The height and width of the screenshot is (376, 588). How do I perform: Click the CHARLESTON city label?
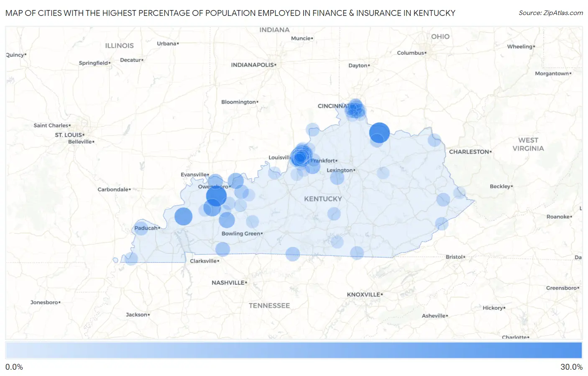pyautogui.click(x=470, y=152)
